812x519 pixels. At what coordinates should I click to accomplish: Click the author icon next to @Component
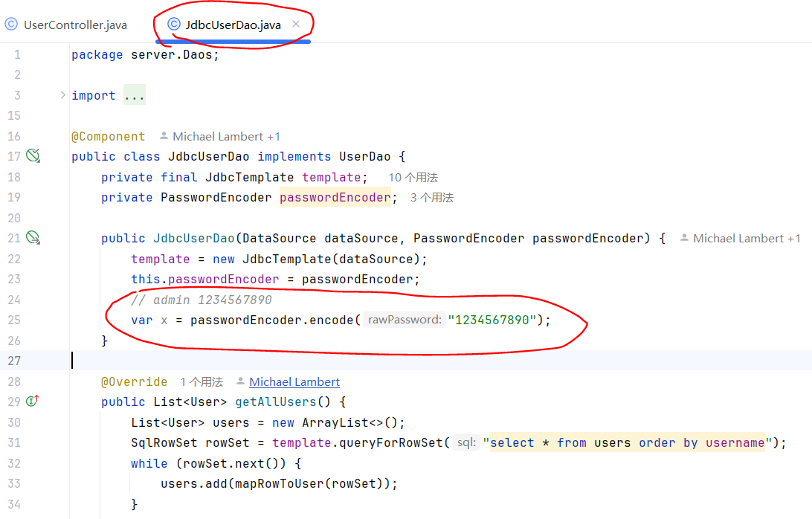164,136
